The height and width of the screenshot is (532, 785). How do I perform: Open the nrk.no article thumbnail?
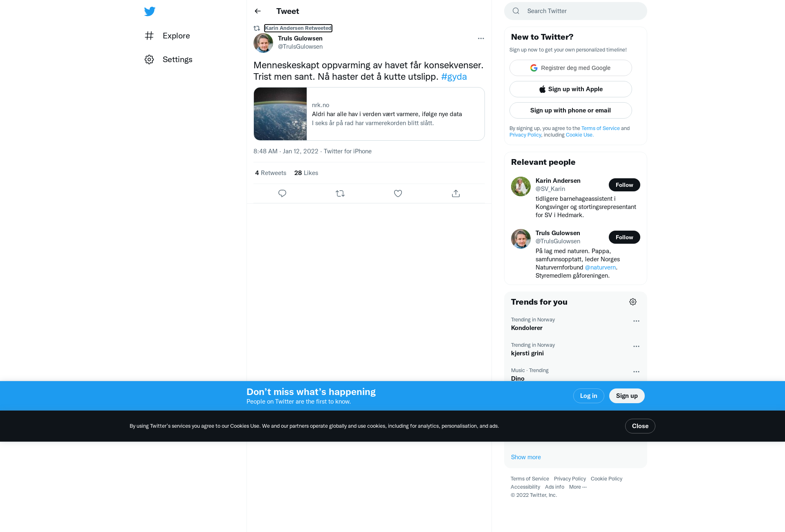click(x=280, y=114)
